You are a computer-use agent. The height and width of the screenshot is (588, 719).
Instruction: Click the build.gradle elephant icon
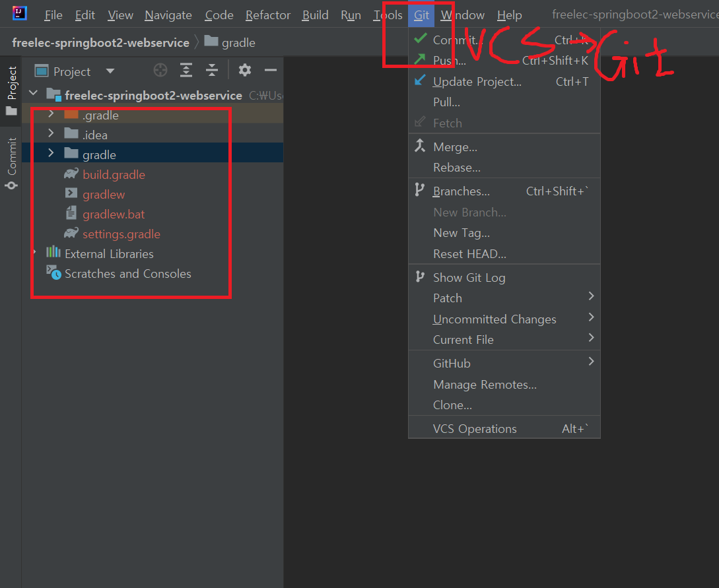pos(71,174)
